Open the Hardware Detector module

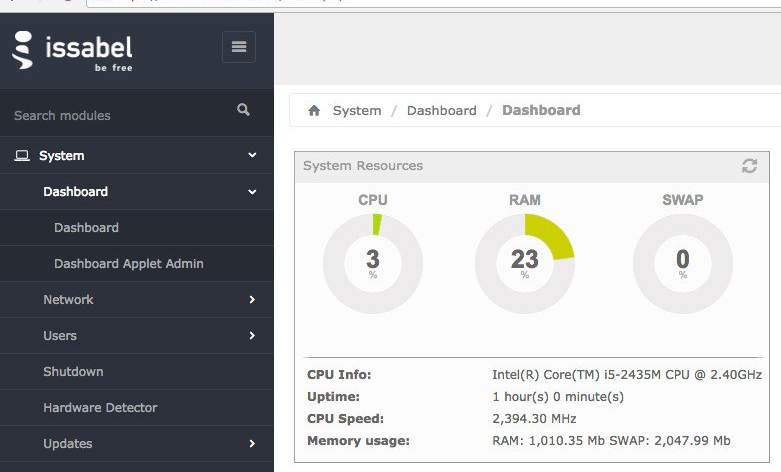pyautogui.click(x=100, y=408)
